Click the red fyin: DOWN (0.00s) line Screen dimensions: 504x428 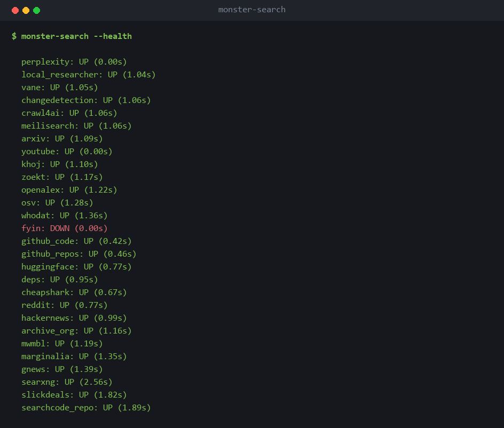[64, 228]
